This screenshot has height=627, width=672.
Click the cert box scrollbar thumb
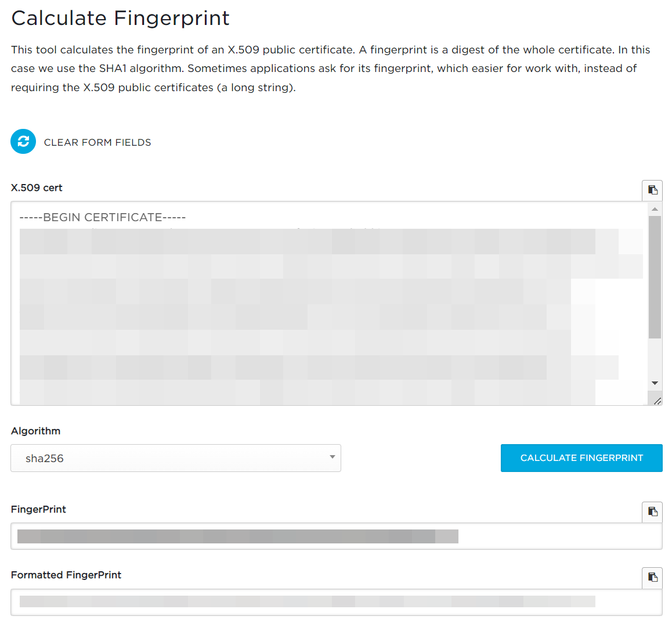(x=655, y=277)
